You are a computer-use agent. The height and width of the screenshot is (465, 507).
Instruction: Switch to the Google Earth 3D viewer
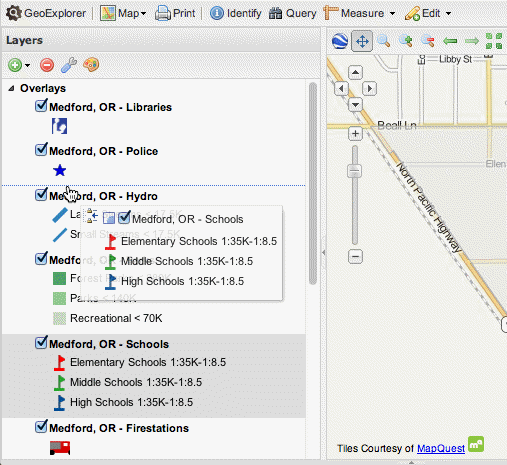coord(340,42)
